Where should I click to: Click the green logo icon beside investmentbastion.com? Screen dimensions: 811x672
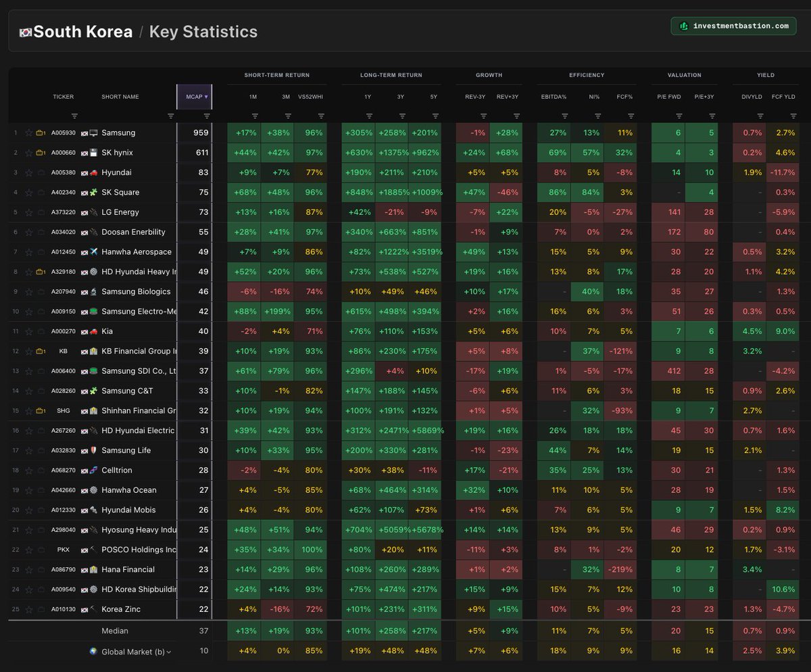[684, 26]
